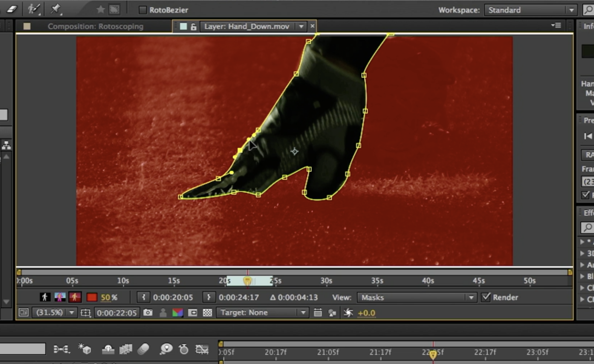Open grid and guide options icon
The image size is (594, 364).
(85, 313)
